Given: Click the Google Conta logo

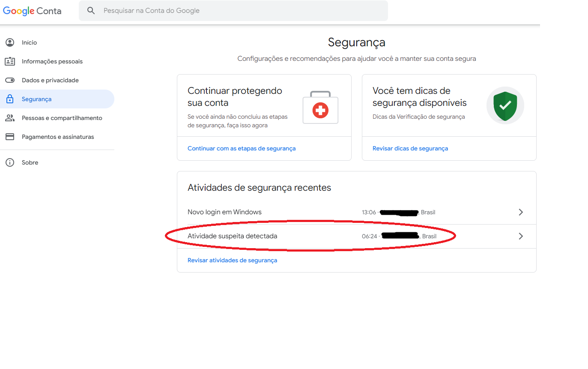Looking at the screenshot, I should pyautogui.click(x=32, y=11).
